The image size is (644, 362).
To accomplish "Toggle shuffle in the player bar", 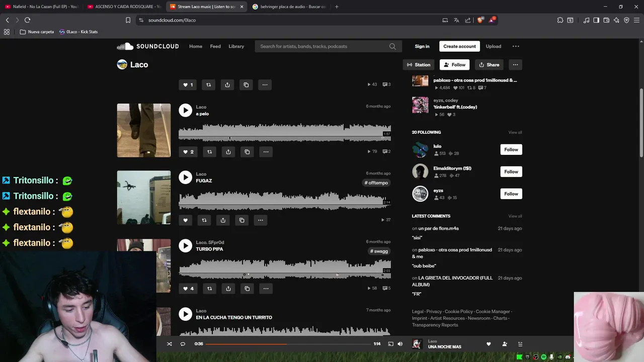I will [x=169, y=344].
